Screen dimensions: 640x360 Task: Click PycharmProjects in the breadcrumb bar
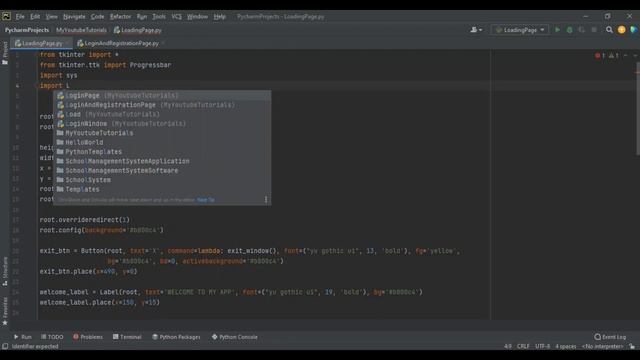click(x=27, y=30)
